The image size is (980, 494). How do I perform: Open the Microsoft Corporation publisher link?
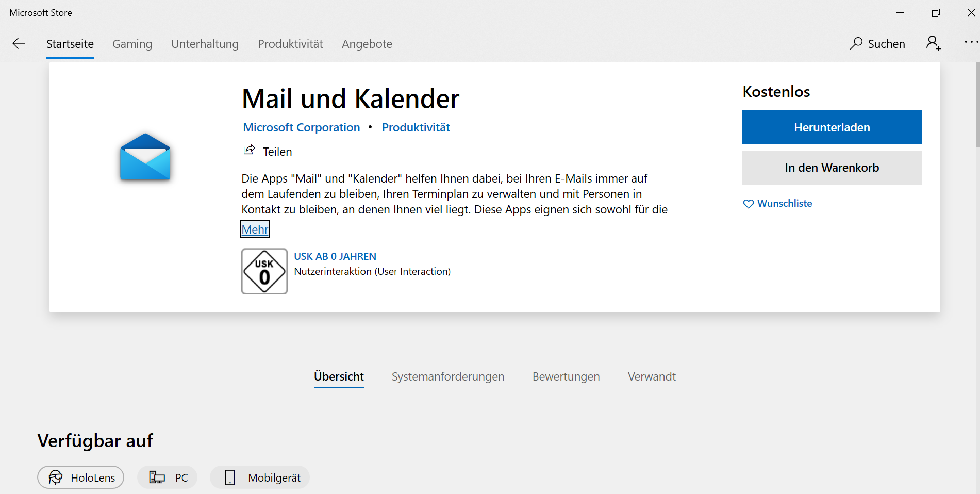click(x=302, y=127)
